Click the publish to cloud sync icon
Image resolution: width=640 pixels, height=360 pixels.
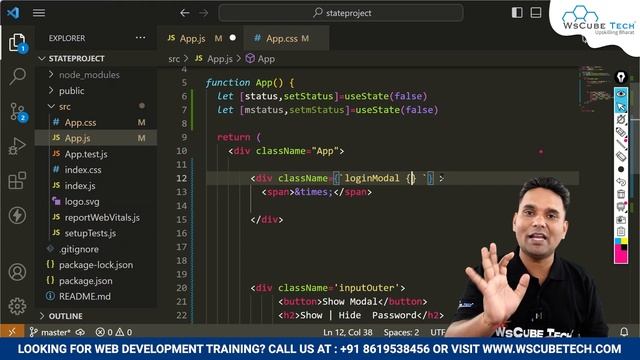80,332
